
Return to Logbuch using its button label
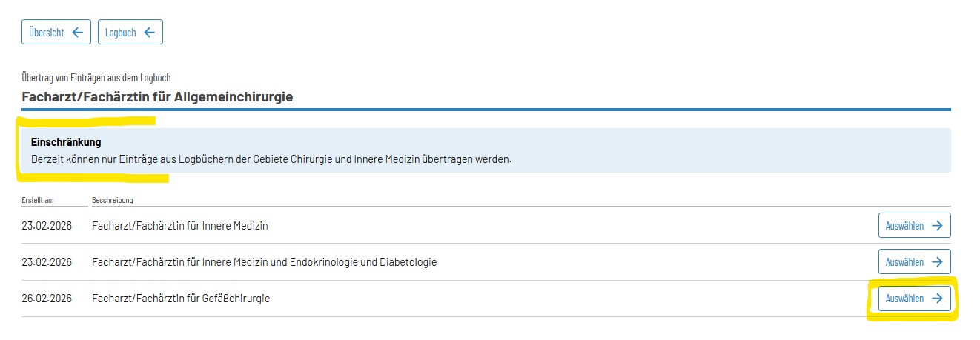[x=120, y=33]
